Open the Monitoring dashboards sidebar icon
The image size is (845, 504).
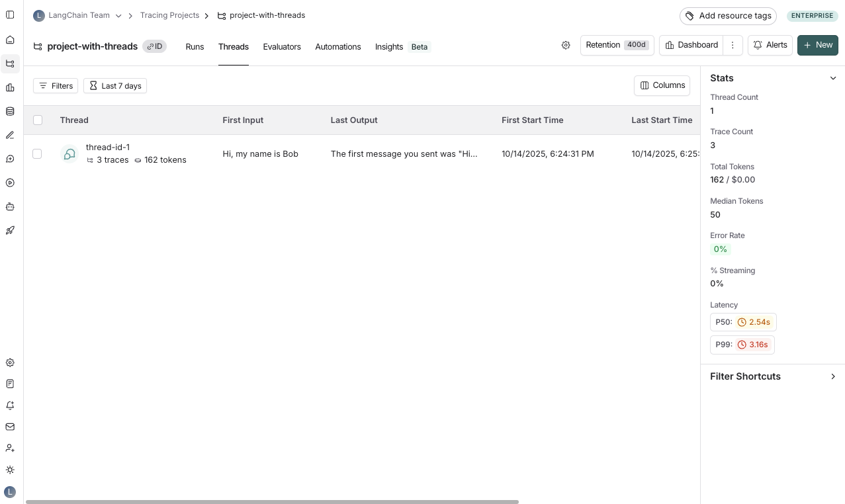(10, 87)
